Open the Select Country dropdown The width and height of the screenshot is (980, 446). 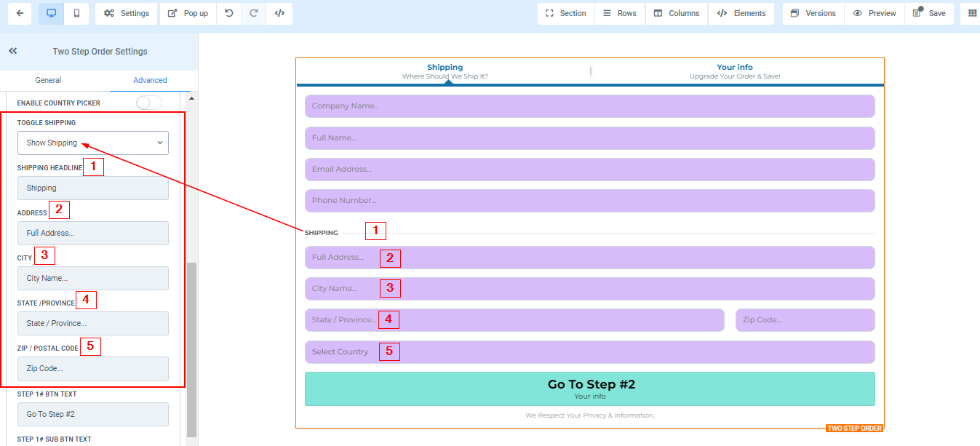tap(589, 352)
